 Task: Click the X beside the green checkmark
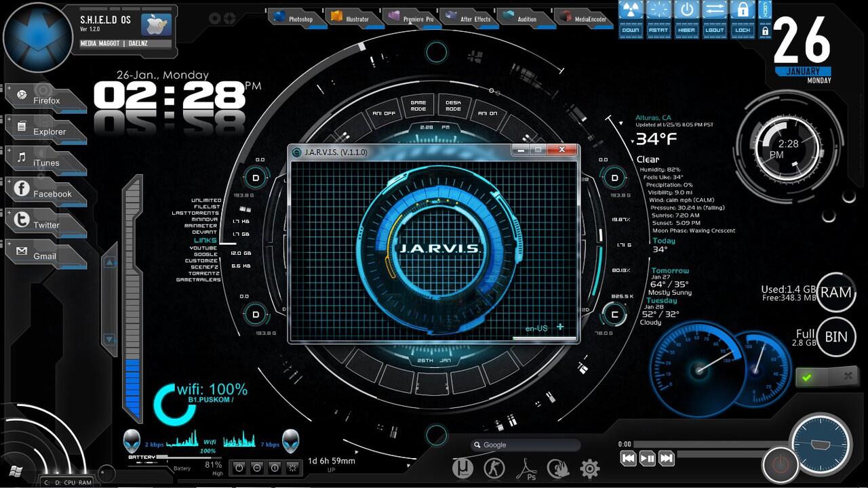[848, 375]
